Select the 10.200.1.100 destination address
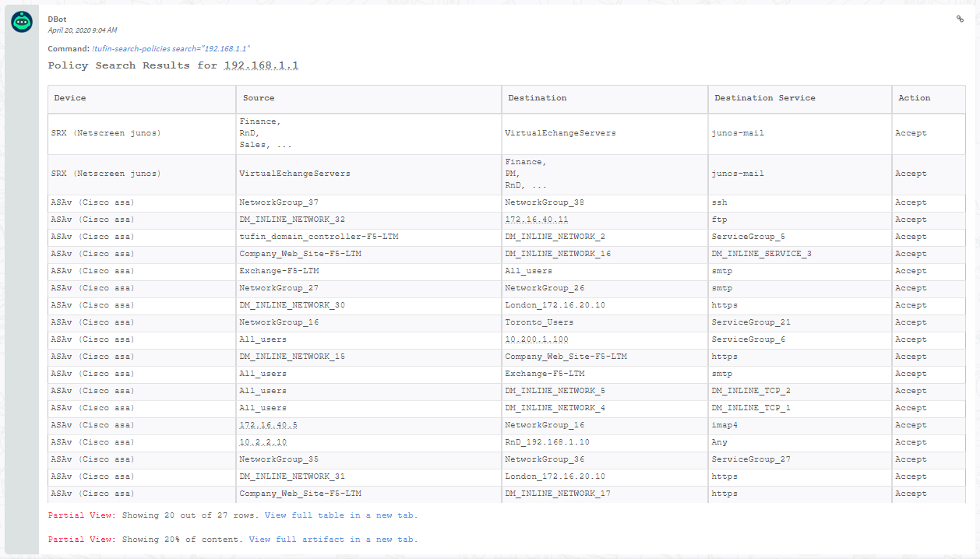The height and width of the screenshot is (559, 980). click(x=537, y=339)
